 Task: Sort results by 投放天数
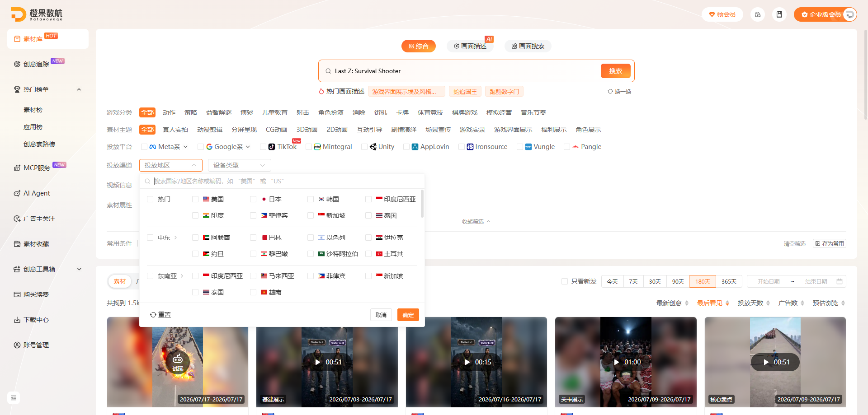click(754, 303)
